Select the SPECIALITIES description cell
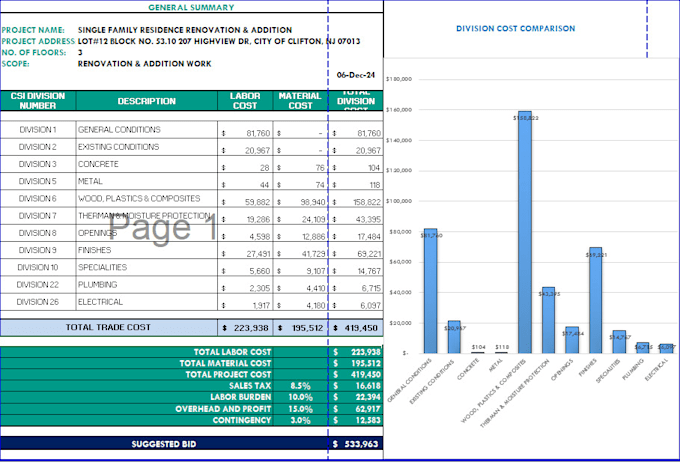The height and width of the screenshot is (462, 680). tap(147, 267)
